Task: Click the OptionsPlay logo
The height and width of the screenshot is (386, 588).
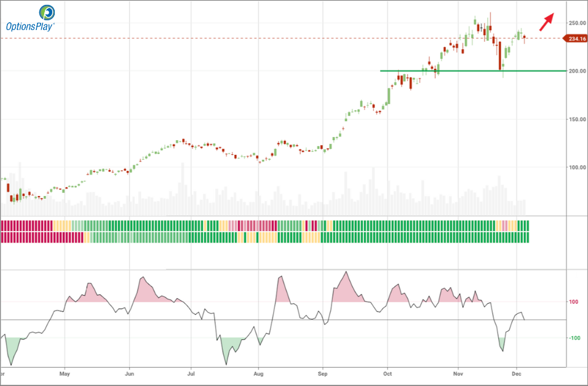Action: [30, 18]
